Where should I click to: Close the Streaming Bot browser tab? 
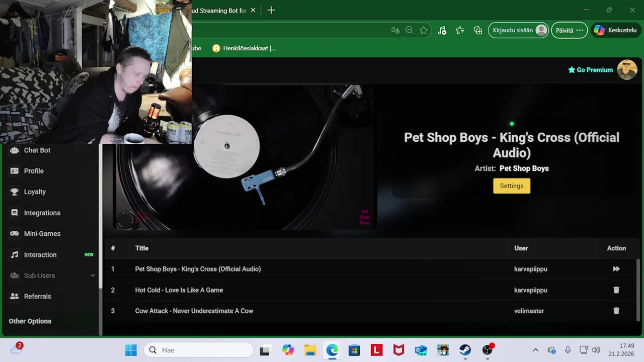pyautogui.click(x=253, y=10)
